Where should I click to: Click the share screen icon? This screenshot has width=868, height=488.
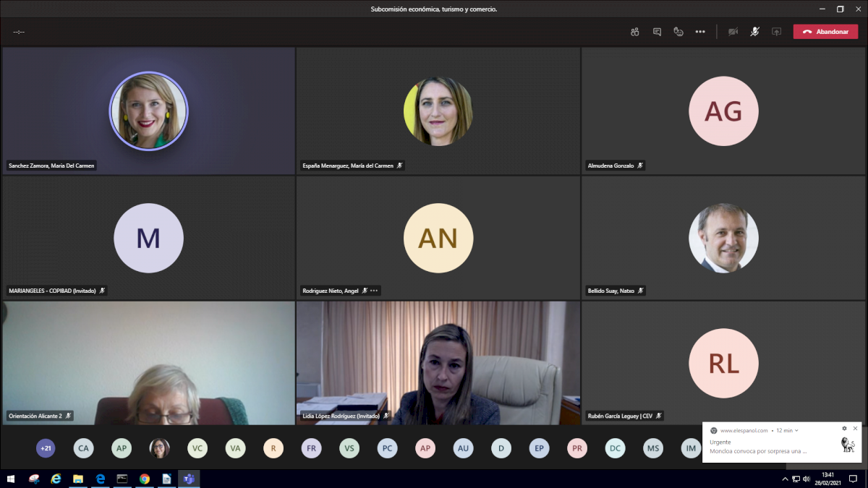point(776,32)
